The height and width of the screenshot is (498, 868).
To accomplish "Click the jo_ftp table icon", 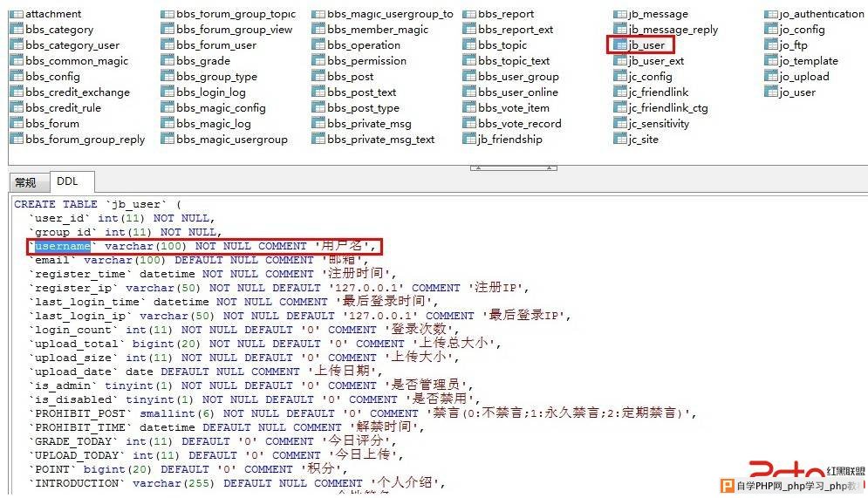I will tap(771, 45).
